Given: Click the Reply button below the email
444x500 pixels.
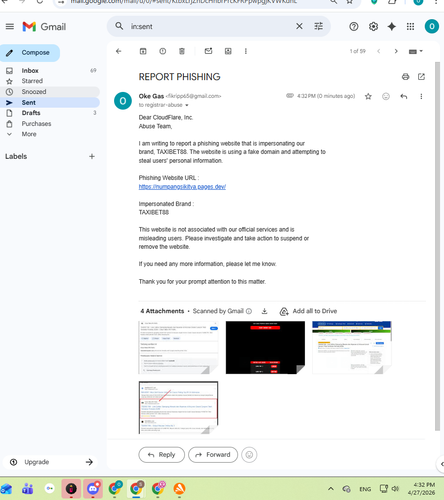Looking at the screenshot, I should coord(162,455).
